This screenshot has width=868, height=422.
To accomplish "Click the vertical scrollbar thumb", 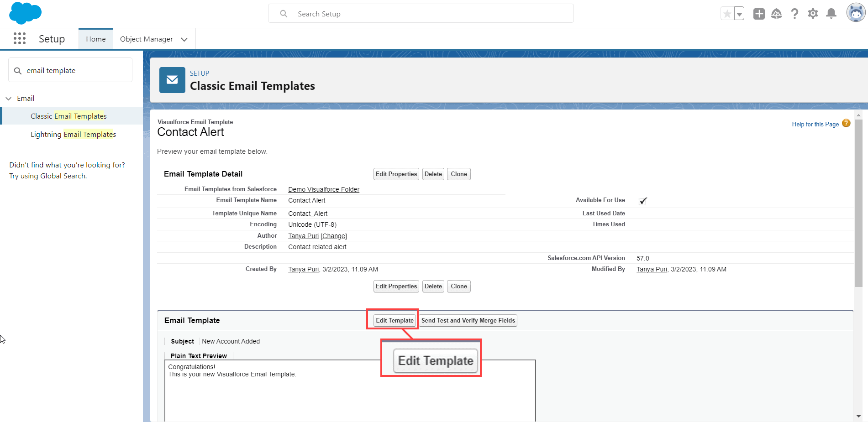I will point(858,203).
